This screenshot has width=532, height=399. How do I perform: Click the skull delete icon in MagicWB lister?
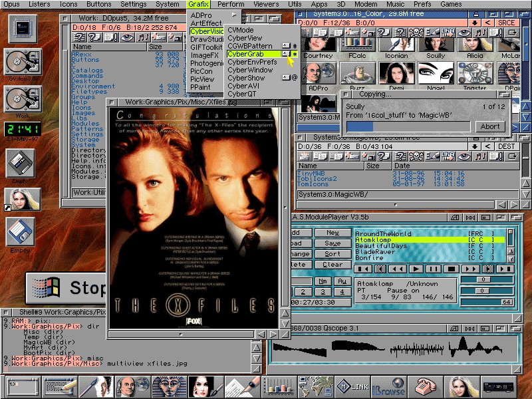(x=416, y=156)
